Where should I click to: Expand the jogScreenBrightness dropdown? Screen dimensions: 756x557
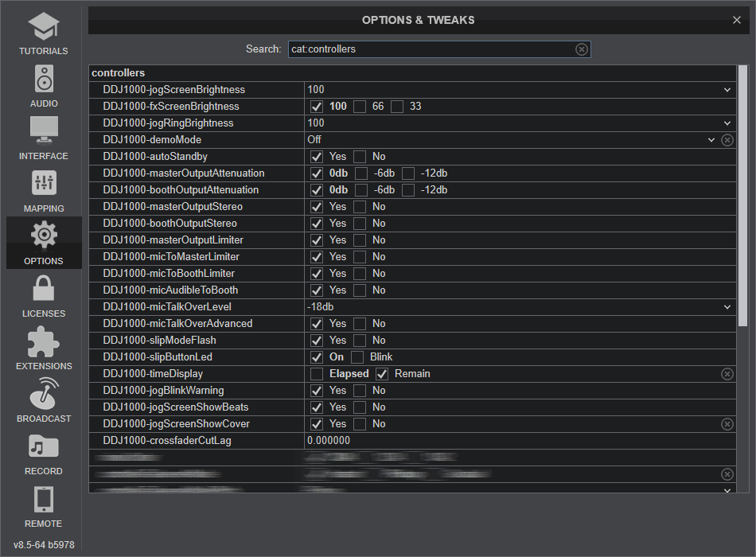[x=727, y=90]
